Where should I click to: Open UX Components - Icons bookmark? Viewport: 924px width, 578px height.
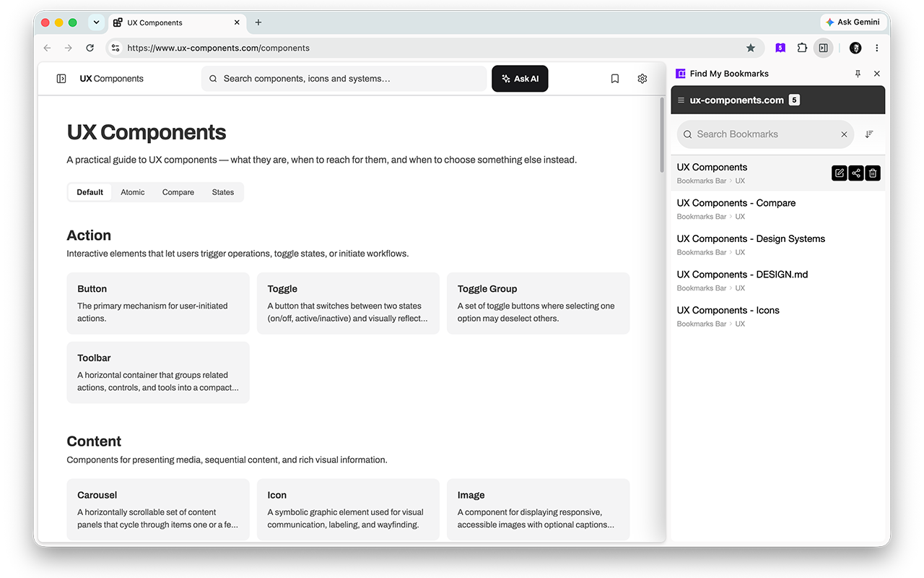click(778, 316)
